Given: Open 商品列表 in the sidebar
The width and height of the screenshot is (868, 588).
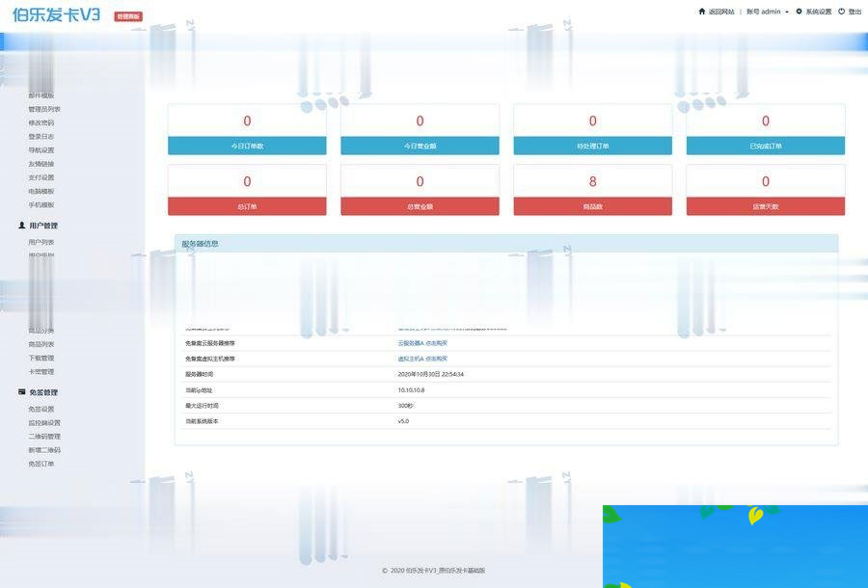Looking at the screenshot, I should (x=41, y=344).
